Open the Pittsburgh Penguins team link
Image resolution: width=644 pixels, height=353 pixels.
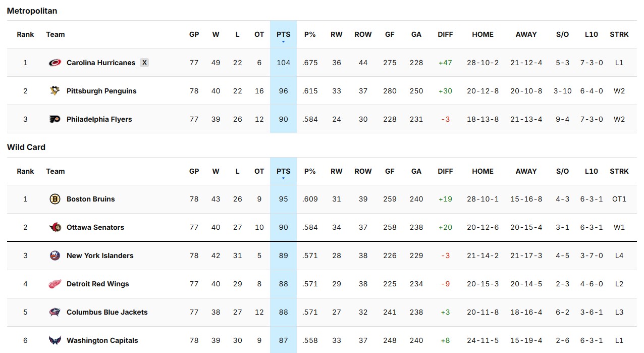point(101,91)
